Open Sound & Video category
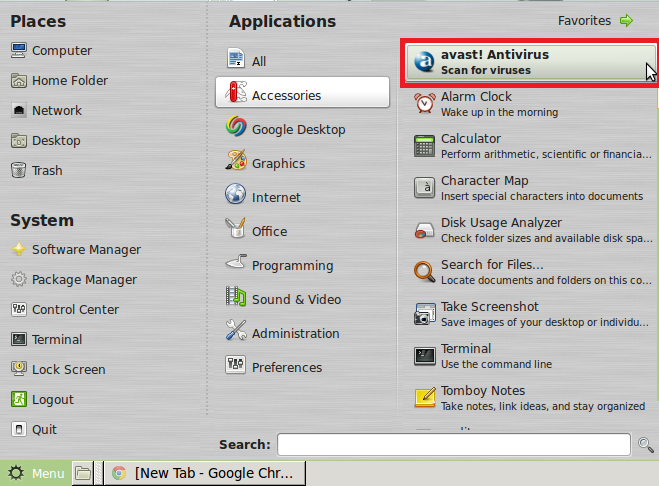659x486 pixels. point(284,297)
